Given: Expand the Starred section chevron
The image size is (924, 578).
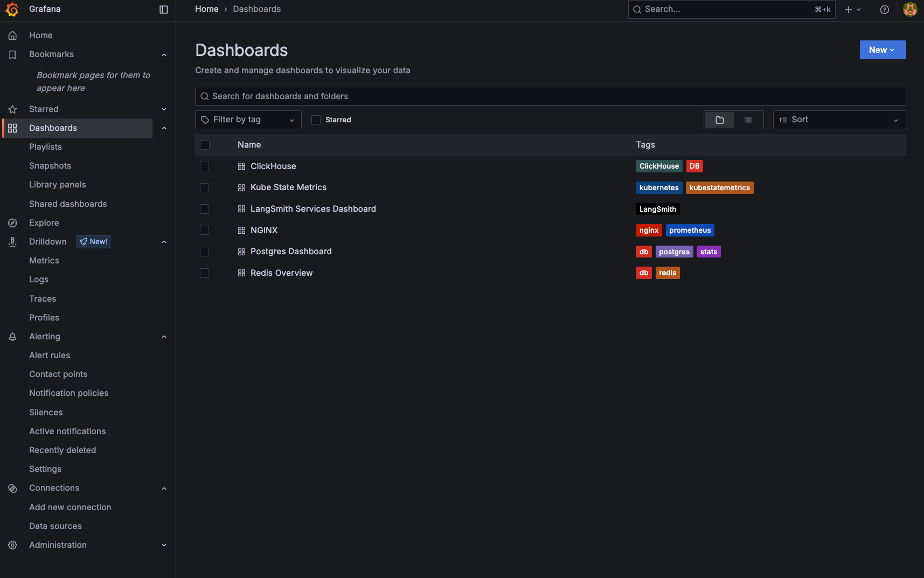Looking at the screenshot, I should [x=164, y=109].
